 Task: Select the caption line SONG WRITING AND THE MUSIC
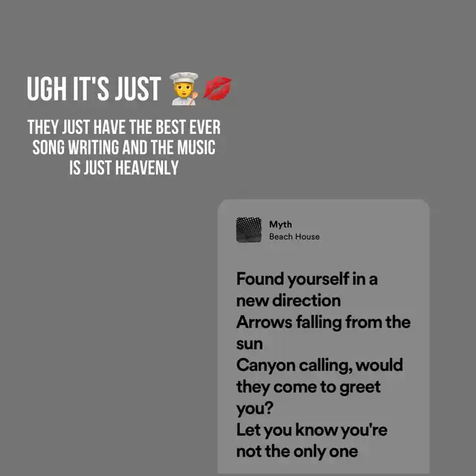coord(124,147)
